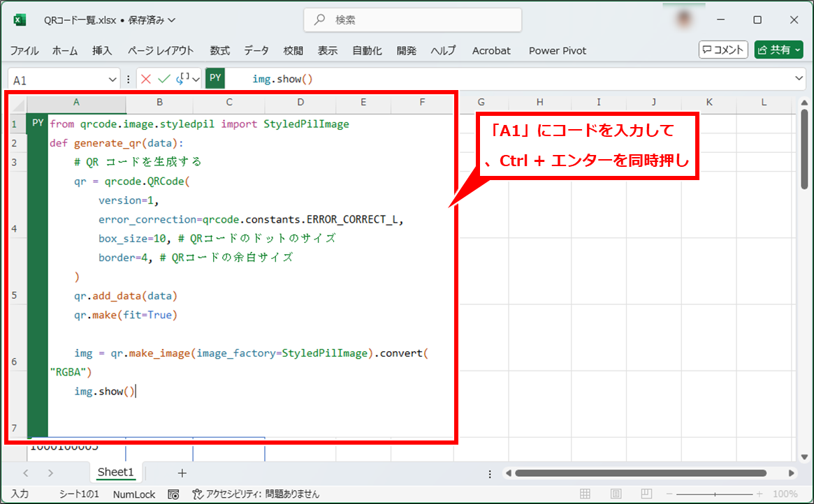
Task: Click the vertical scrollbar down arrow
Action: coord(804,457)
